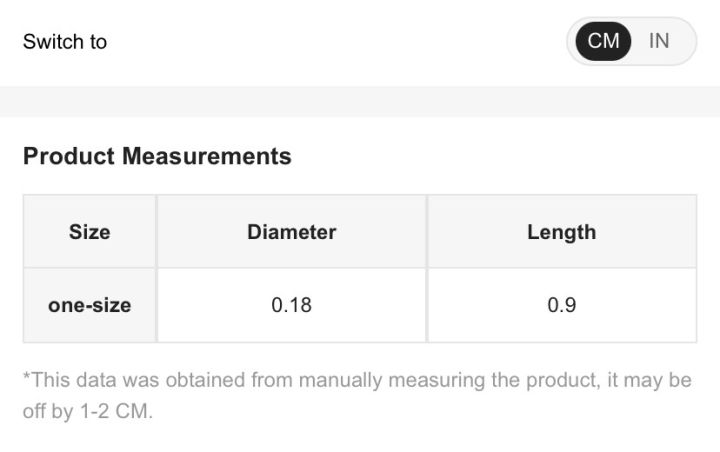Image resolution: width=720 pixels, height=452 pixels.
Task: Click the "Switch to" label
Action: [65, 42]
